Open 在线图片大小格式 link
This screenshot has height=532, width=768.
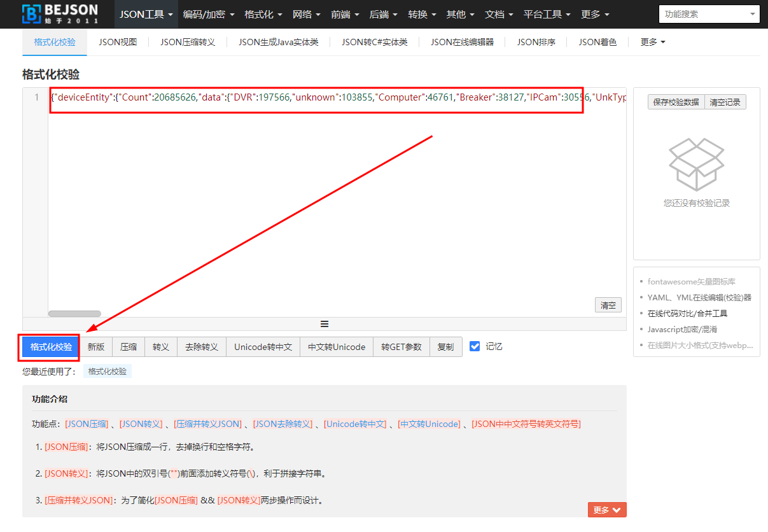click(x=700, y=345)
